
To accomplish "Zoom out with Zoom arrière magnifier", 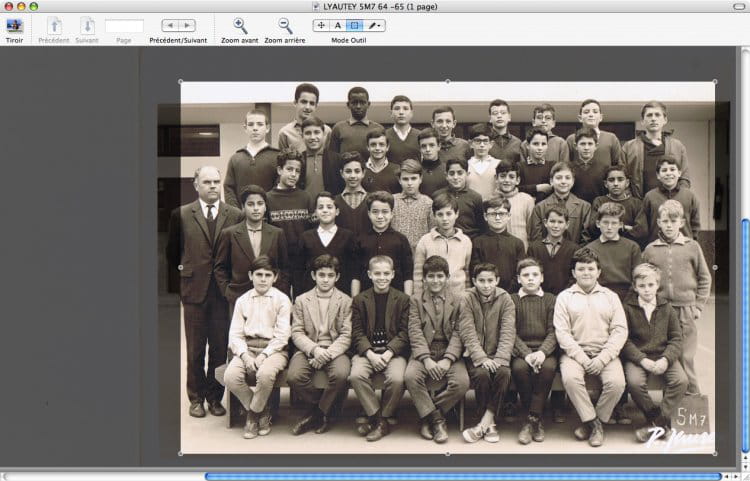I will tap(285, 25).
